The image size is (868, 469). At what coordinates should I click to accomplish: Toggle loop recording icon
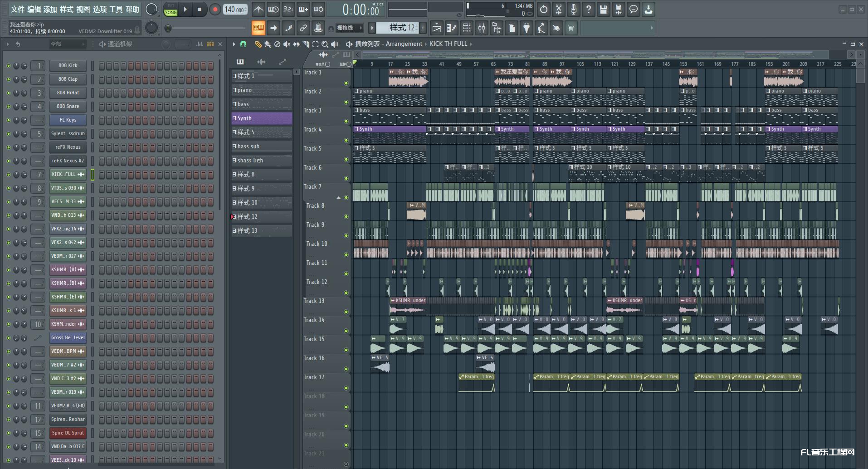[318, 9]
